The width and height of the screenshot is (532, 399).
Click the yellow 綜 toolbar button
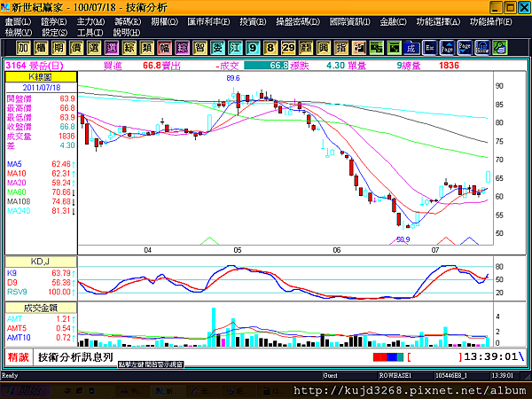129,48
